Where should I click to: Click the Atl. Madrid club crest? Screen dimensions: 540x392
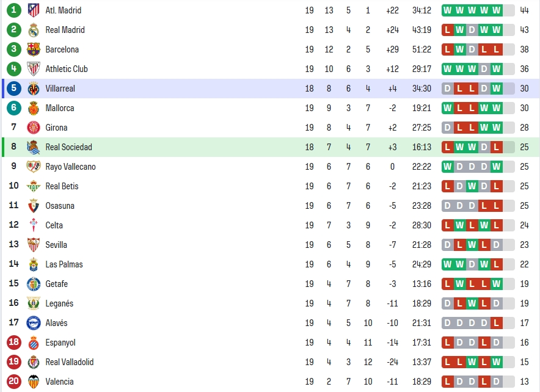(x=34, y=10)
